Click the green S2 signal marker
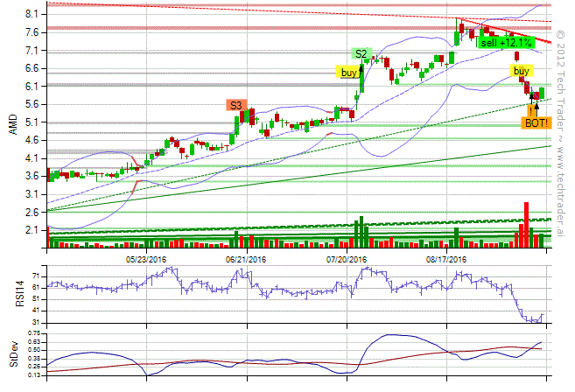Image resolution: width=575 pixels, height=392 pixels. 361,53
